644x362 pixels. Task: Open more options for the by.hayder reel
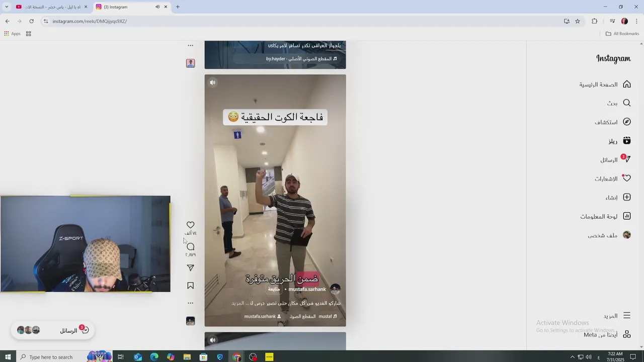[x=190, y=45]
